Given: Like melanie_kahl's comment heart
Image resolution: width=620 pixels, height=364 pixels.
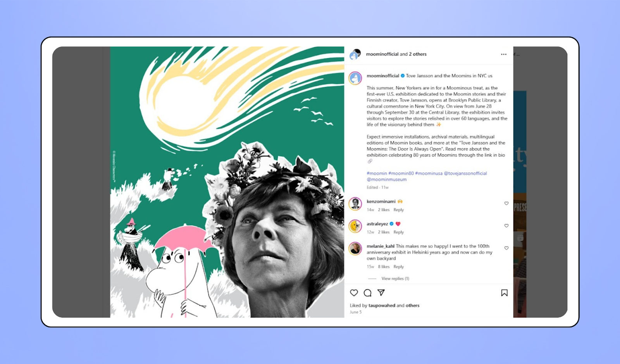Looking at the screenshot, I should pos(506,248).
